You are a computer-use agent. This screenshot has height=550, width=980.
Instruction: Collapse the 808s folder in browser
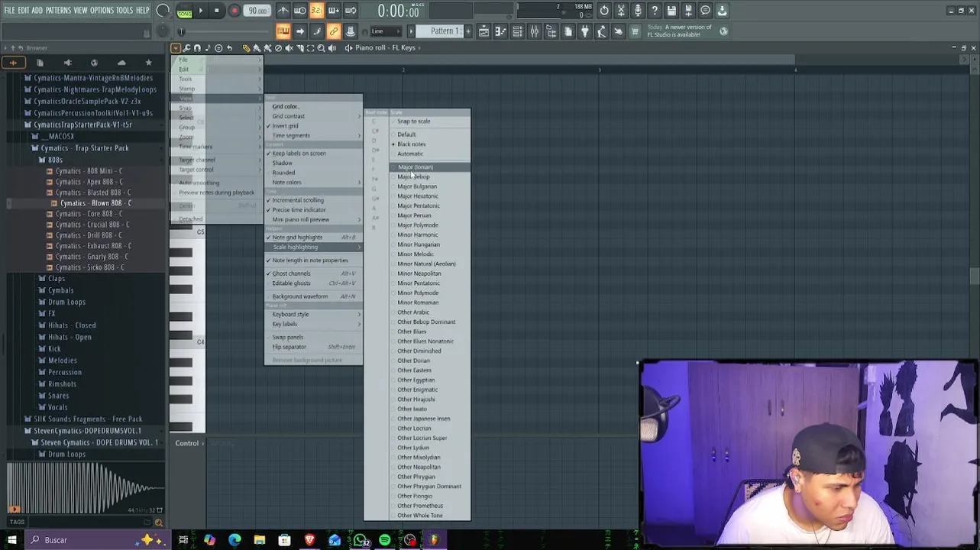(x=55, y=160)
